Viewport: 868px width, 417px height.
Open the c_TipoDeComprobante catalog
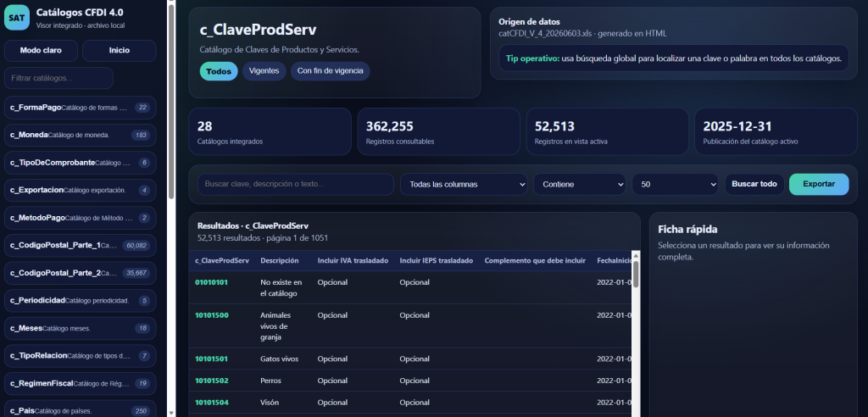[x=81, y=163]
